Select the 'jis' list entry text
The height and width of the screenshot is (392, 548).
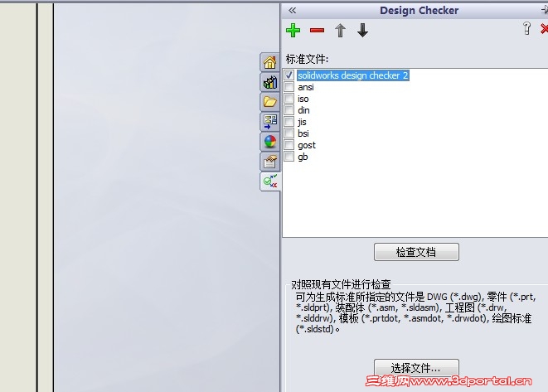(302, 122)
